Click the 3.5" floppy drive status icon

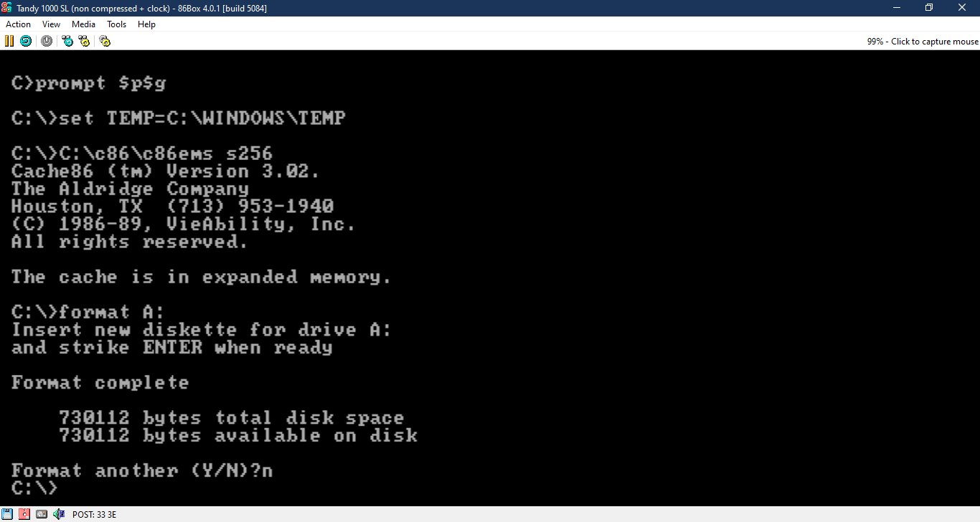7,513
